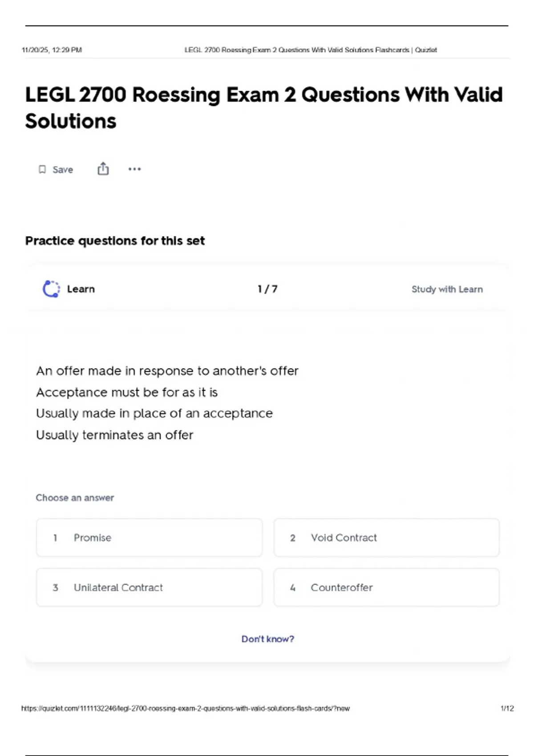Viewport: 534px width, 756px height.
Task: Click the 1 / 7 progress counter
Action: coord(267,289)
